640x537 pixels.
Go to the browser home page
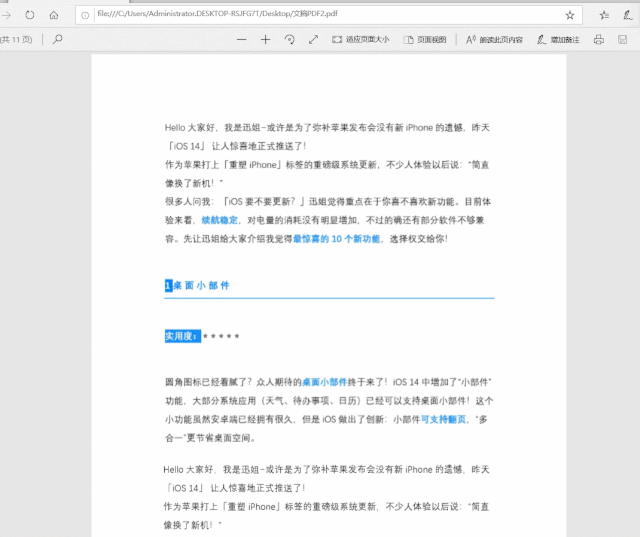[x=54, y=16]
